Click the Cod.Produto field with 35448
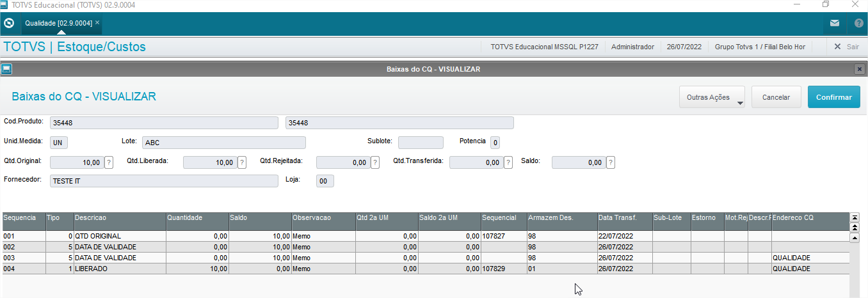 tap(164, 123)
